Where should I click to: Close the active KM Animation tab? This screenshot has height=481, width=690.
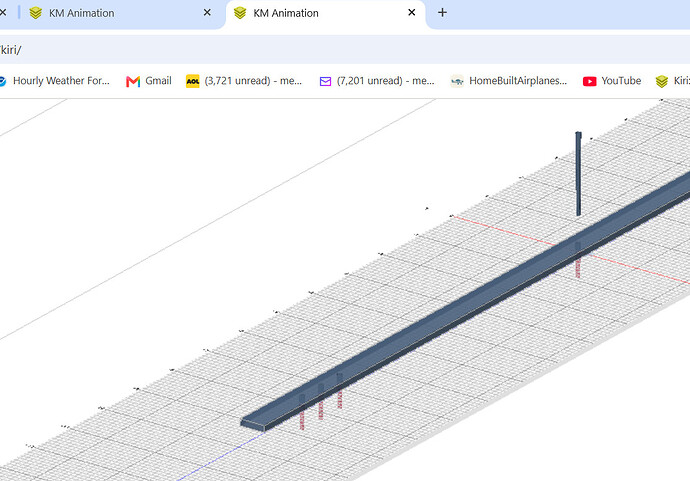click(x=411, y=13)
